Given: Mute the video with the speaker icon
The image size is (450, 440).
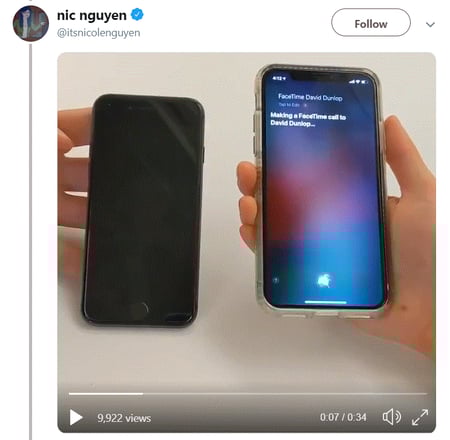Looking at the screenshot, I should tap(391, 417).
